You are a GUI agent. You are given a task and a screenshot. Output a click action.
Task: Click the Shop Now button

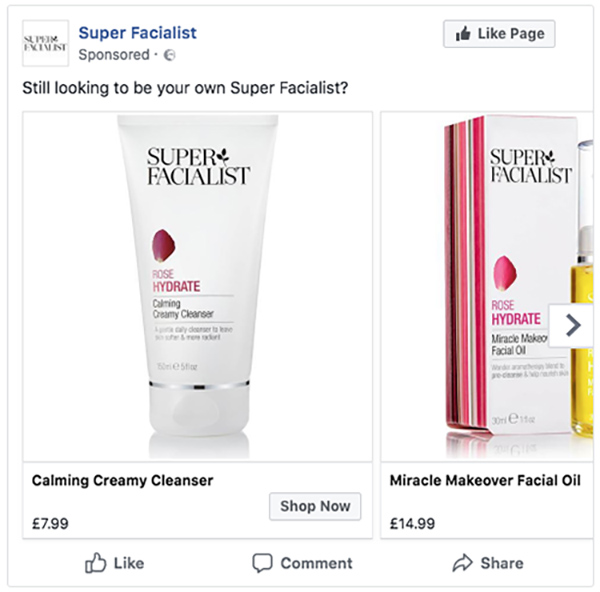click(x=315, y=506)
